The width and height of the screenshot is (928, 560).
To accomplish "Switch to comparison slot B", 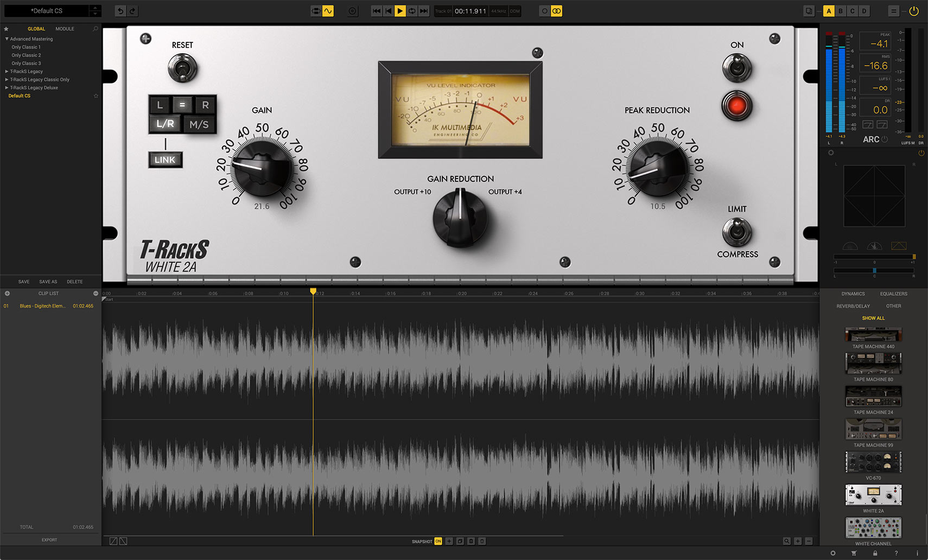I will coord(841,11).
